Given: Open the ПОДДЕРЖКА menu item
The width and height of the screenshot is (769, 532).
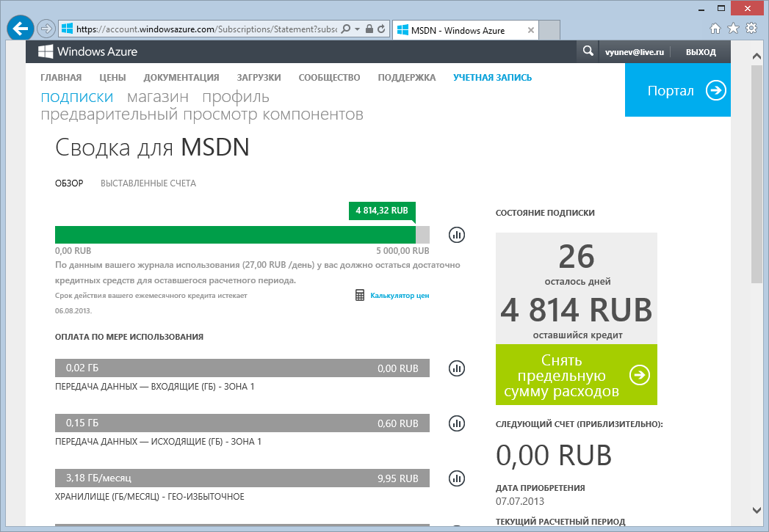Looking at the screenshot, I should tap(407, 77).
